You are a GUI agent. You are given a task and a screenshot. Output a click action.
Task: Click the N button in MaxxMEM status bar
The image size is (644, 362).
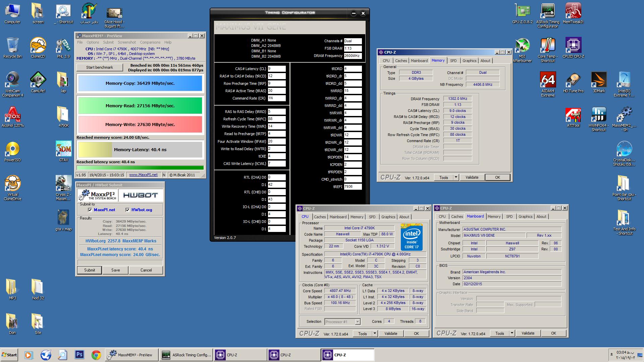click(164, 175)
